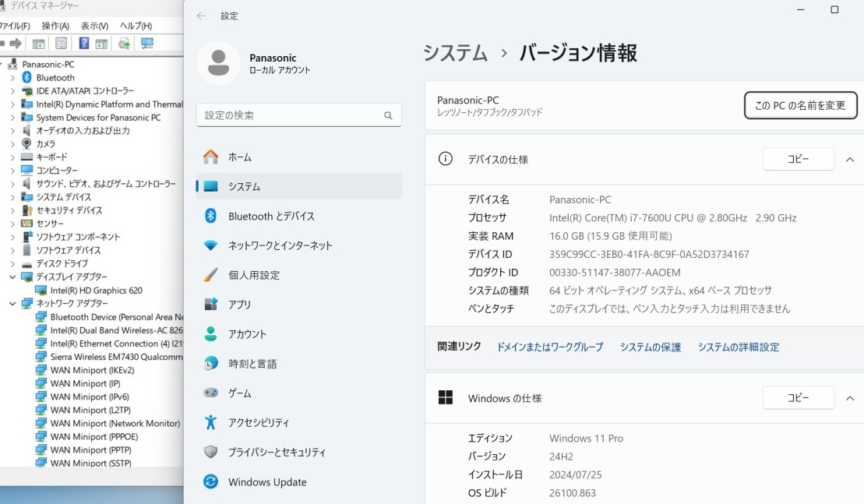Click the forward arrow in Device Manager toolbar
The height and width of the screenshot is (504, 864).
16,43
